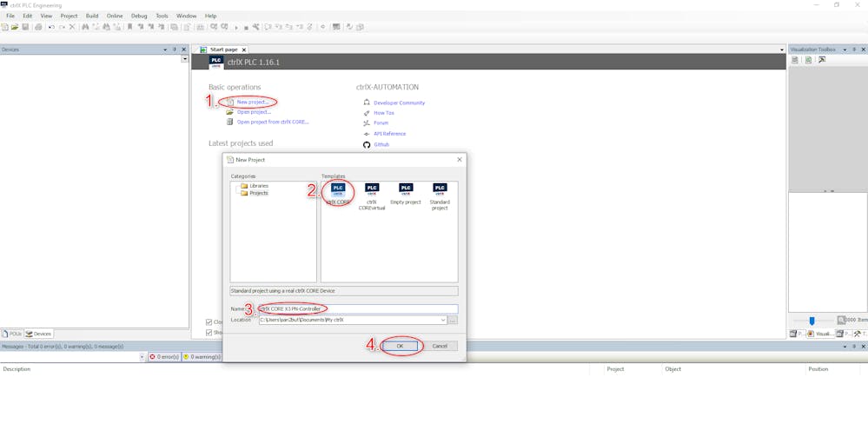The height and width of the screenshot is (437, 868).
Task: Click the Delete (X) toolbar icon
Action: coord(72,27)
